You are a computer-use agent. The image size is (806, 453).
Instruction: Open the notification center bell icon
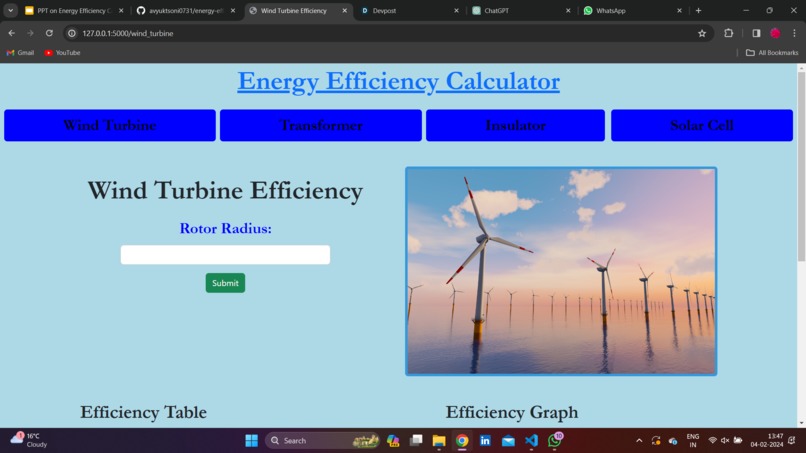click(x=792, y=441)
